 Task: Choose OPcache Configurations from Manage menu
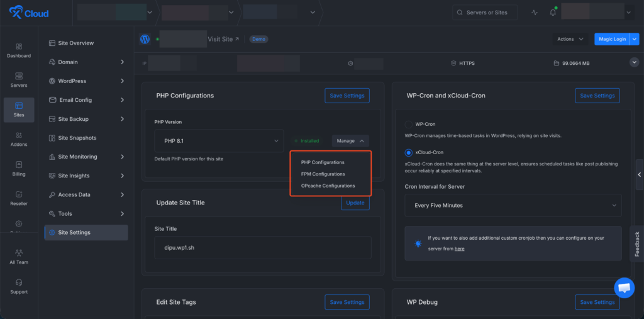328,186
